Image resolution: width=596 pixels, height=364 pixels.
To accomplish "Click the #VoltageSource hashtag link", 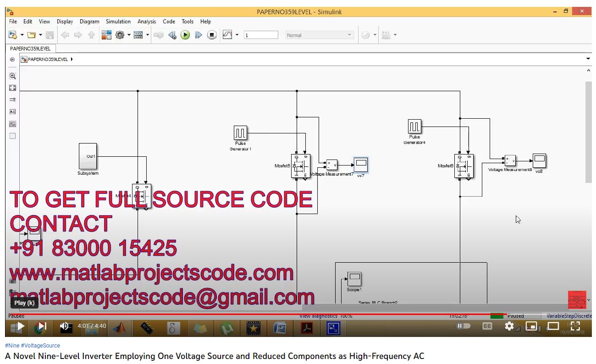I will click(40, 346).
